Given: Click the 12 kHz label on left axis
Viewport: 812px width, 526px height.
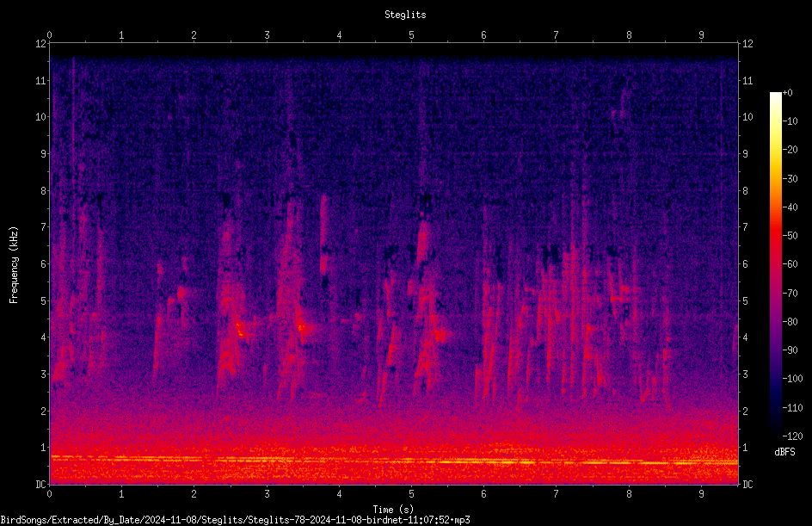Looking at the screenshot, I should tap(41, 44).
